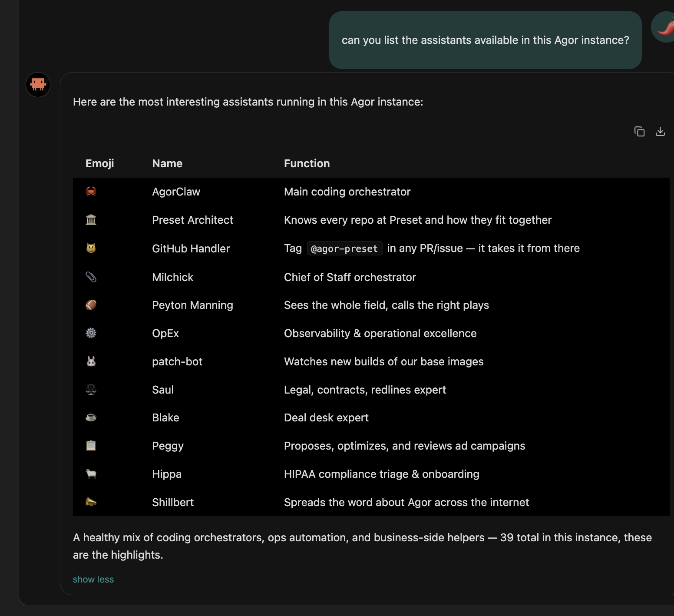Click 'Sees the whole field' description

pyautogui.click(x=387, y=305)
